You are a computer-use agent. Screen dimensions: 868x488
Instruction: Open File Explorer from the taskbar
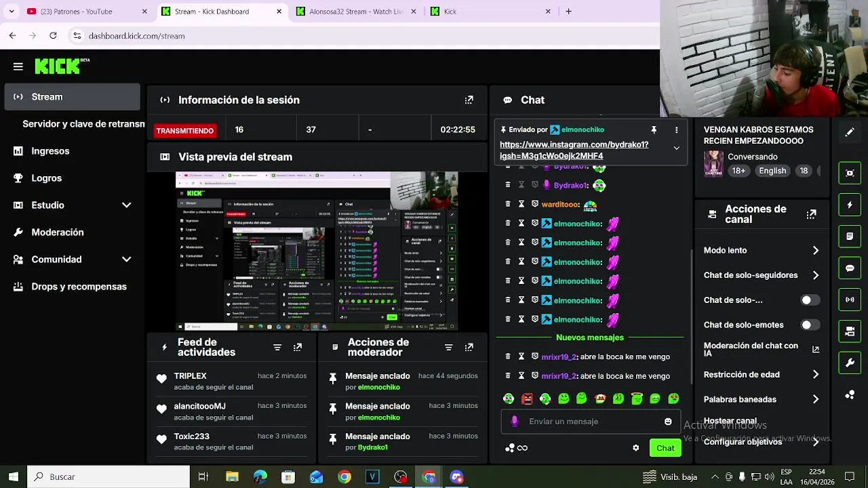232,477
